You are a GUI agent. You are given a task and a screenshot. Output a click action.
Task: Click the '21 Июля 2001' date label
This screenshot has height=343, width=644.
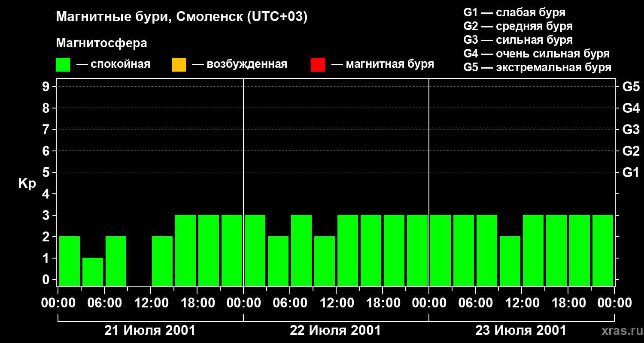pos(150,331)
